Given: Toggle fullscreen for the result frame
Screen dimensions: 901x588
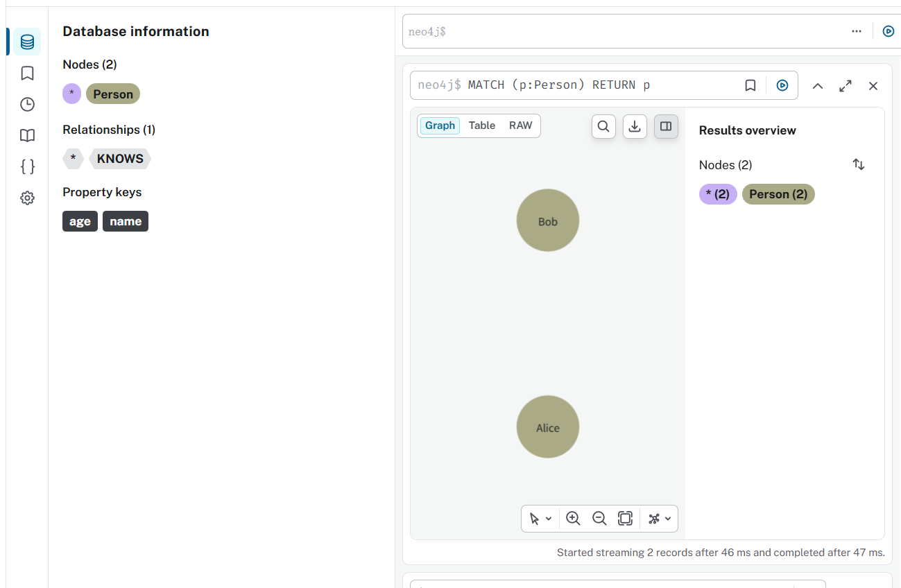Looking at the screenshot, I should pos(845,86).
